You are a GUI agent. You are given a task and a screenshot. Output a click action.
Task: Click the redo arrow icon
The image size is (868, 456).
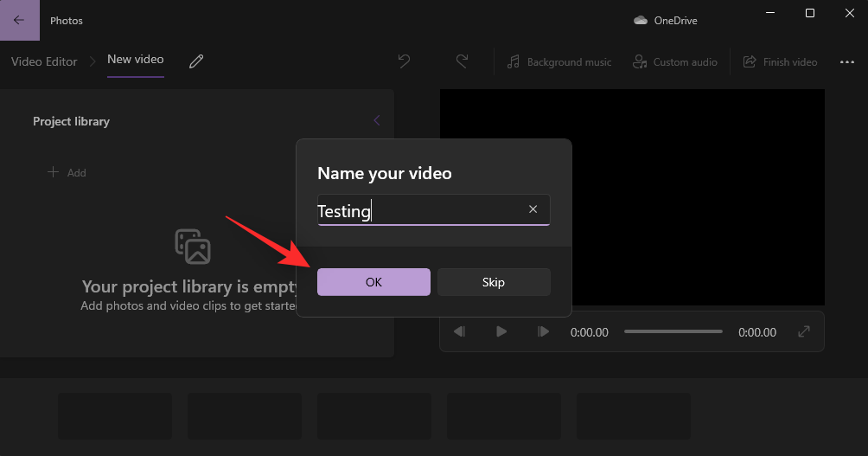point(462,61)
